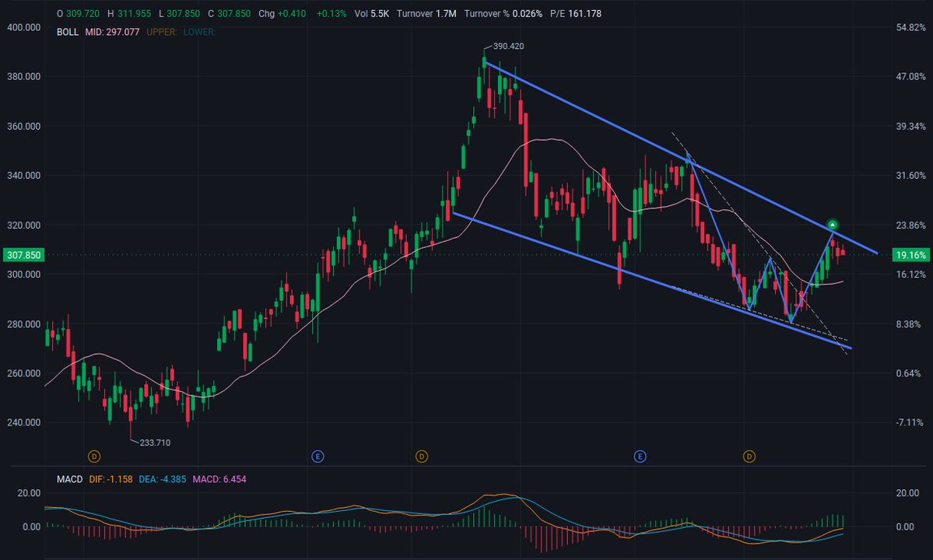Click the close price C 307.850
Viewport: 933px width, 560px height.
229,14
